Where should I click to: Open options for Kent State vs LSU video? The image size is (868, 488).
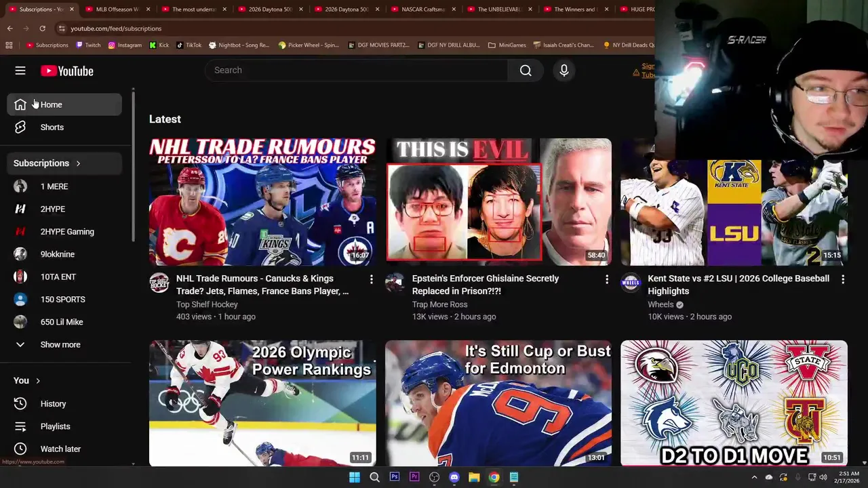(x=843, y=279)
